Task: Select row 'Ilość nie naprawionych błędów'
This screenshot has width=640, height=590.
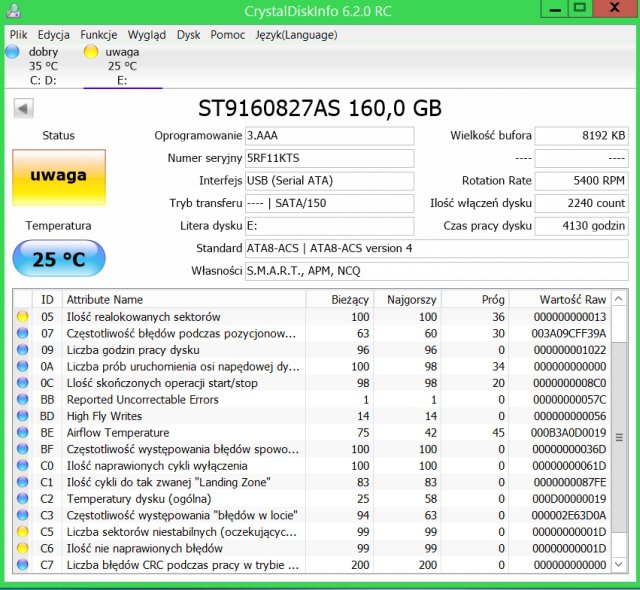Action: (x=312, y=548)
